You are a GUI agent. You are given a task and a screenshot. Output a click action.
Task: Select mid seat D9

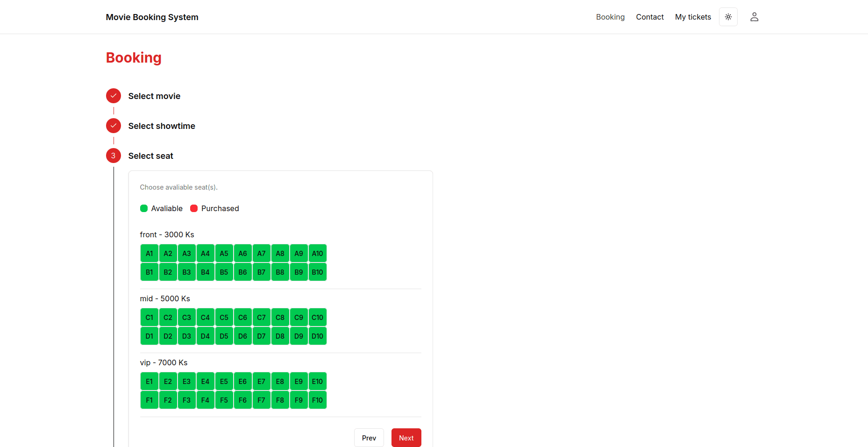pos(299,336)
